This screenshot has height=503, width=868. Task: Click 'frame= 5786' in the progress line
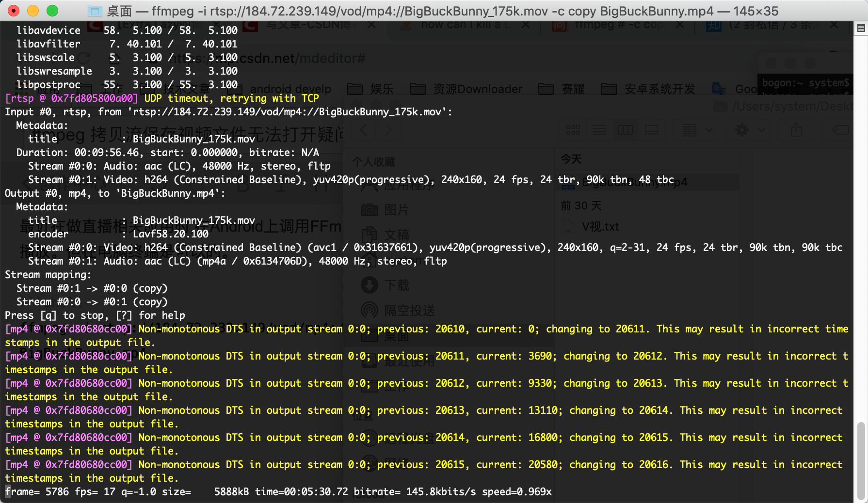37,491
